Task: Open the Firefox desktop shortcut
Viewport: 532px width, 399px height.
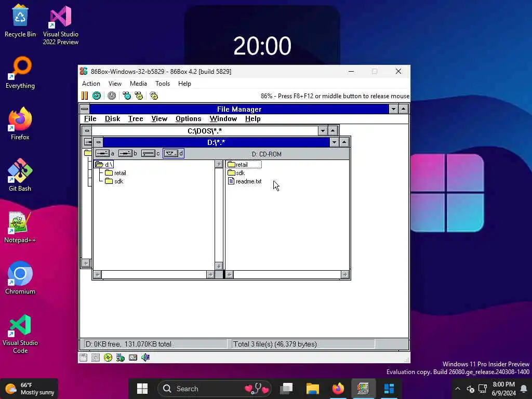Action: tap(20, 124)
